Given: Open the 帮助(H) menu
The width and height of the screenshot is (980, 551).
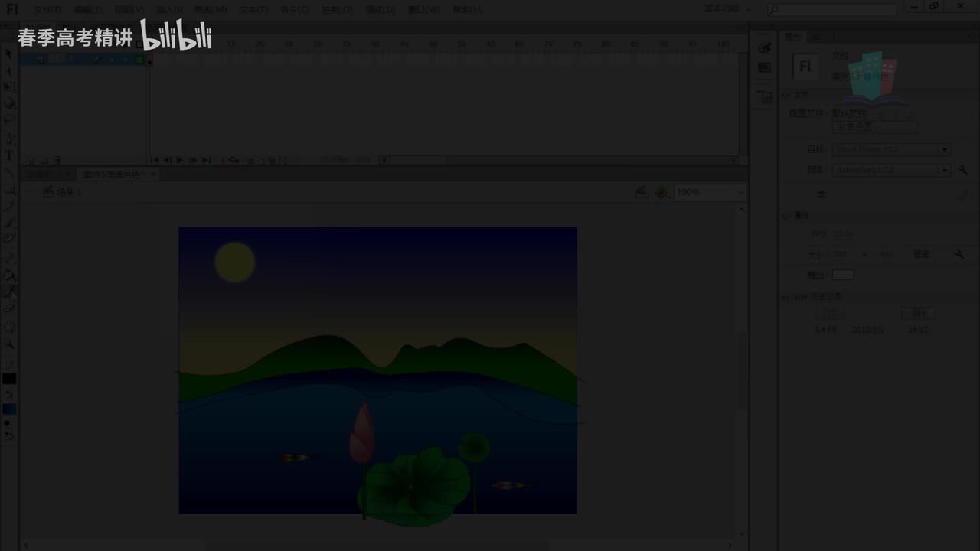Looking at the screenshot, I should pos(467,10).
